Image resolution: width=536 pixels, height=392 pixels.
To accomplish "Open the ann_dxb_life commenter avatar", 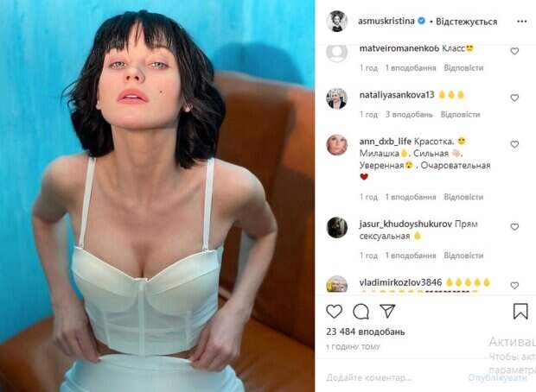I will (336, 145).
